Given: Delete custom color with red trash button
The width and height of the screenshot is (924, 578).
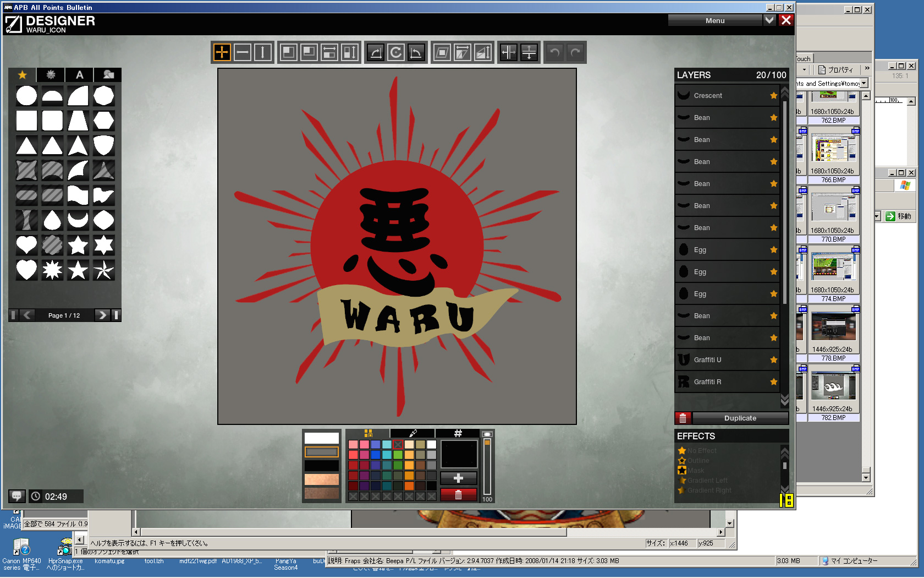Looking at the screenshot, I should (x=458, y=495).
